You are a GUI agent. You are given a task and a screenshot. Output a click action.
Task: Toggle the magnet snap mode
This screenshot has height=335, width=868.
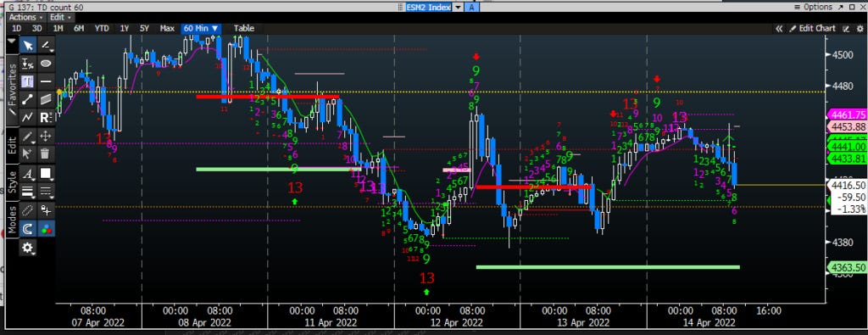[x=28, y=229]
